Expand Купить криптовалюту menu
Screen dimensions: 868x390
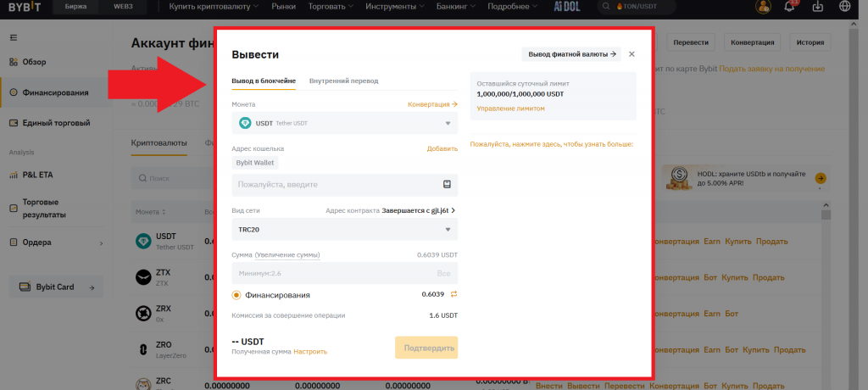(x=214, y=7)
